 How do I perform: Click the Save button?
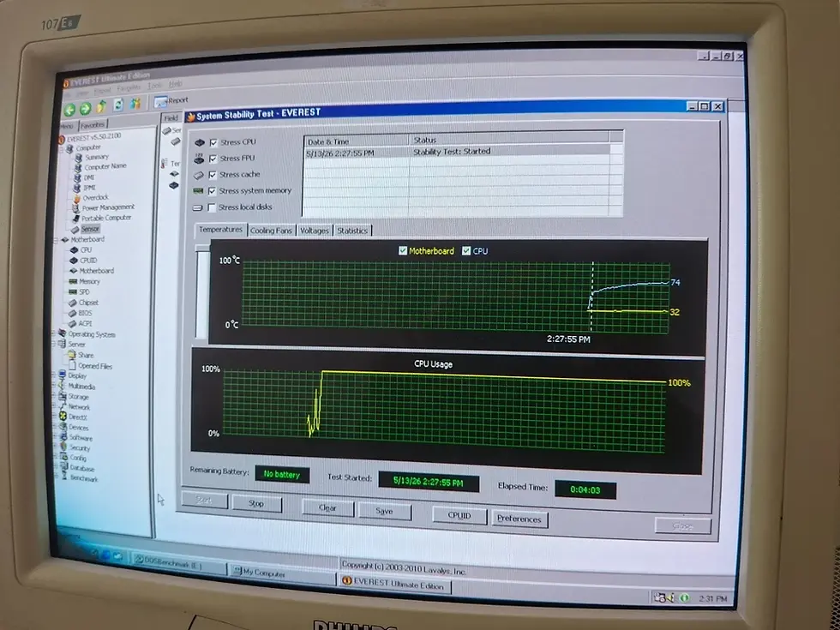tap(385, 511)
